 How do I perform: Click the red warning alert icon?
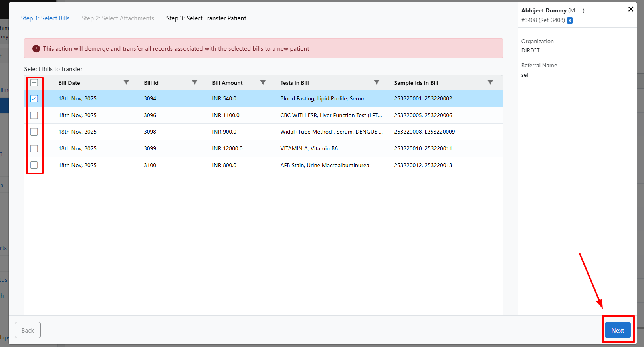coord(36,49)
